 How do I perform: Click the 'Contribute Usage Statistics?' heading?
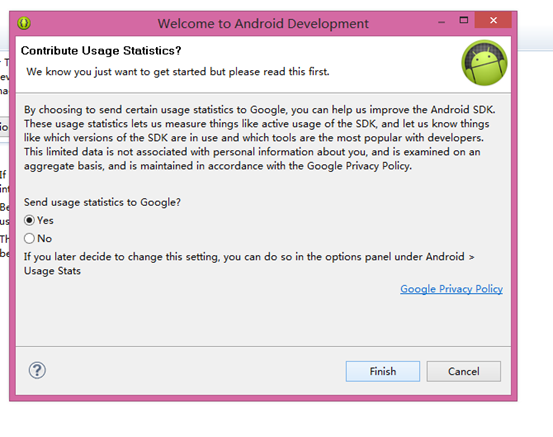(101, 51)
